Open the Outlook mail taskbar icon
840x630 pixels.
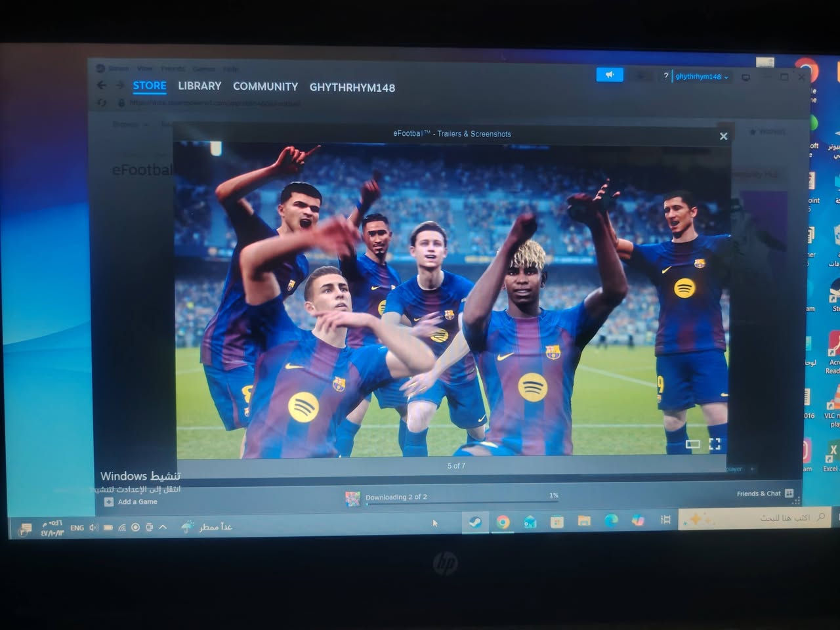530,522
